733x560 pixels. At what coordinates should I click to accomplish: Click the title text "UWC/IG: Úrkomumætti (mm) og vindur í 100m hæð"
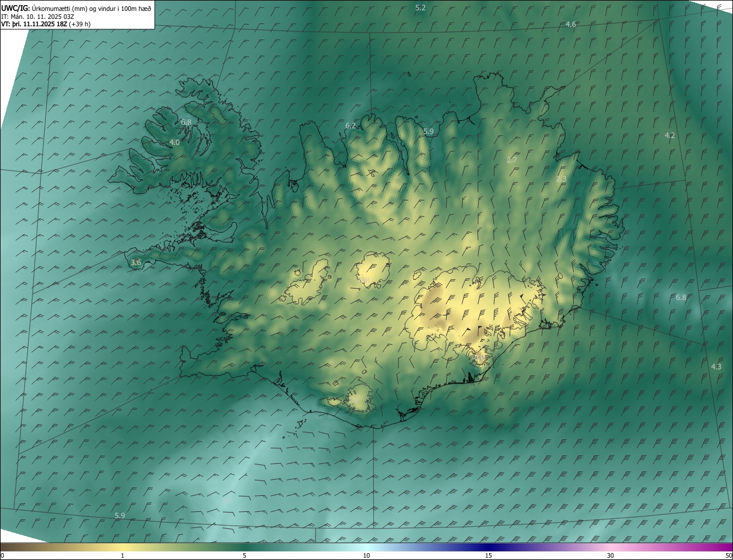(76, 8)
